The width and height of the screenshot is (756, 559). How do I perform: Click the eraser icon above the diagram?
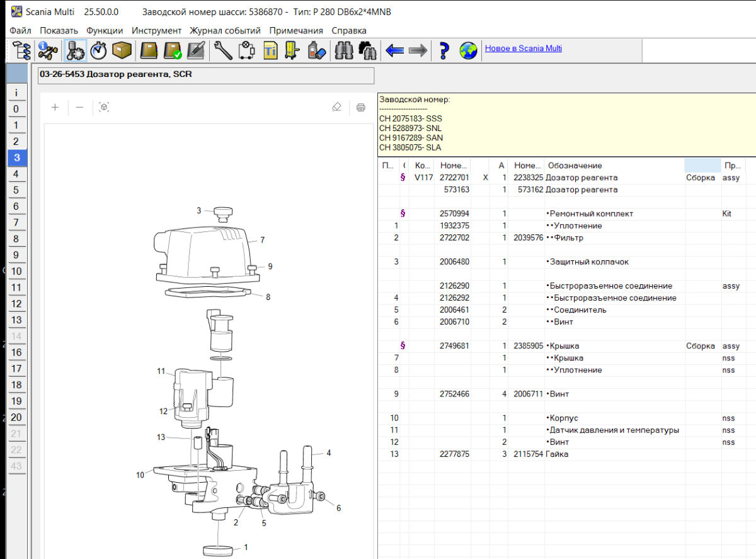(x=336, y=107)
